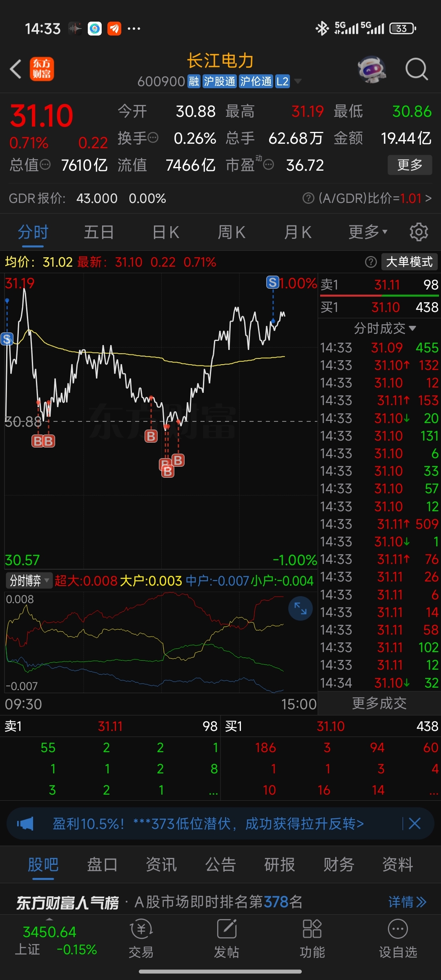This screenshot has width=441, height=980.
Task: Tap the 换手 info icon
Action: (153, 138)
